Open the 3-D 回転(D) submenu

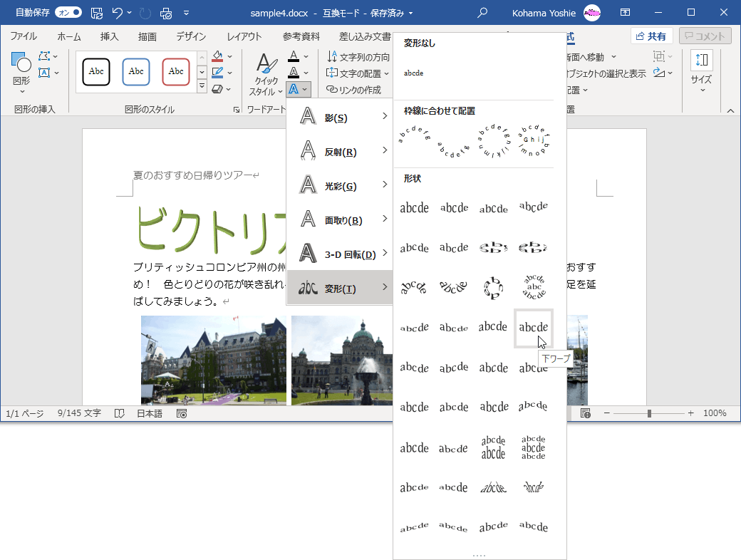coord(340,253)
